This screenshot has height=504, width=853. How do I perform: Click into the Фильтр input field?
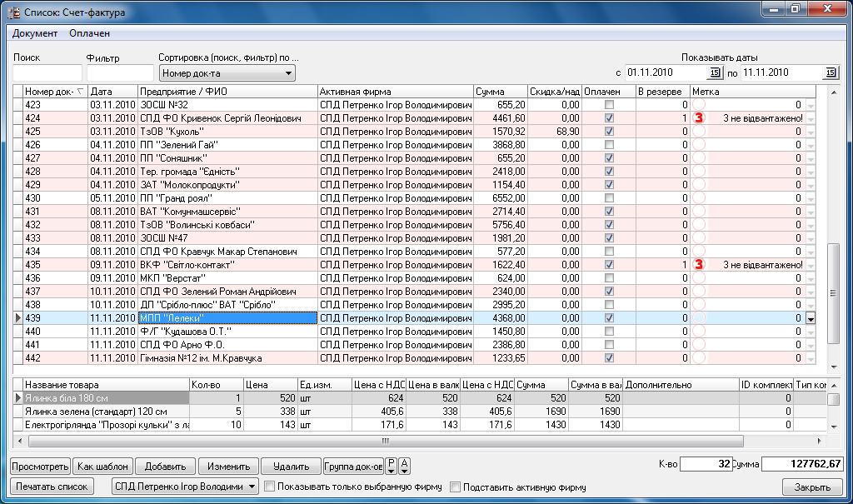pos(120,73)
